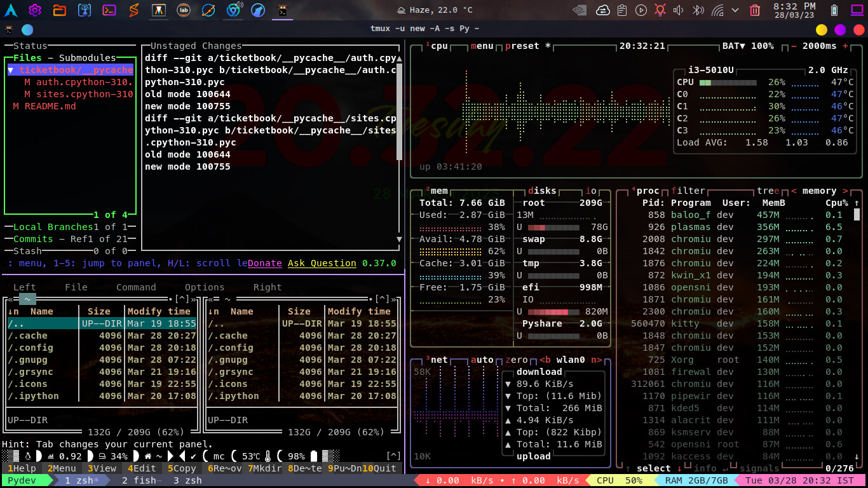Click the Ask Question link
This screenshot has width=868, height=488.
[x=322, y=263]
